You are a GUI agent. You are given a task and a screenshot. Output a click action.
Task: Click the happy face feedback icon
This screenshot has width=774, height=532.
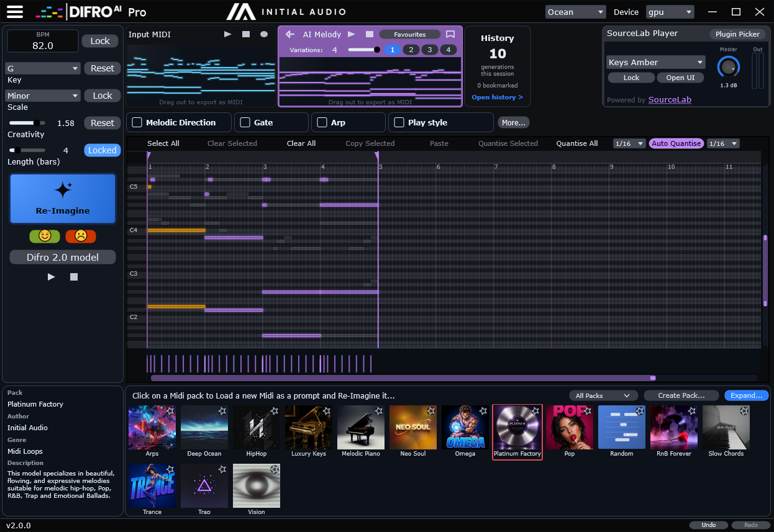[45, 236]
